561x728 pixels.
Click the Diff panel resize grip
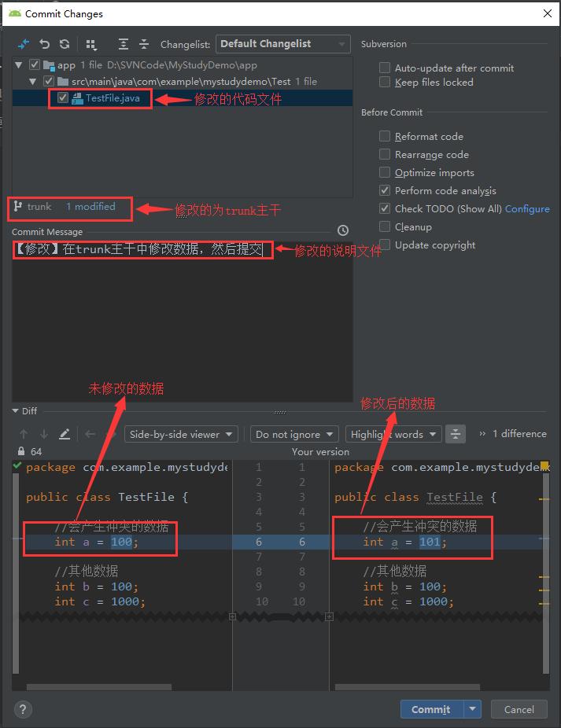pos(280,412)
